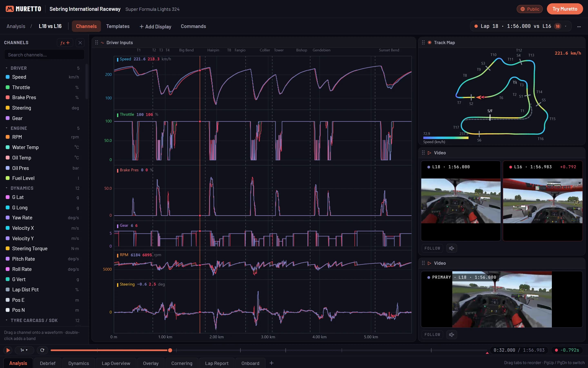Click the Add Display button

pos(156,27)
